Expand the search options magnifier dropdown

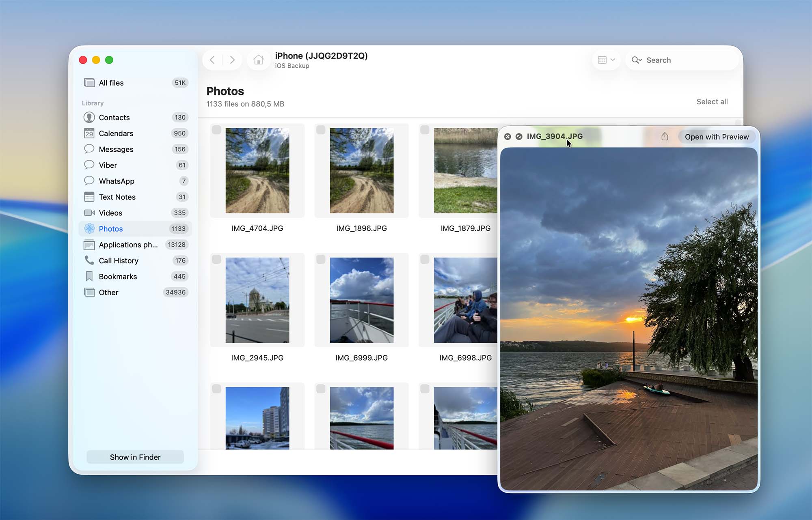637,60
